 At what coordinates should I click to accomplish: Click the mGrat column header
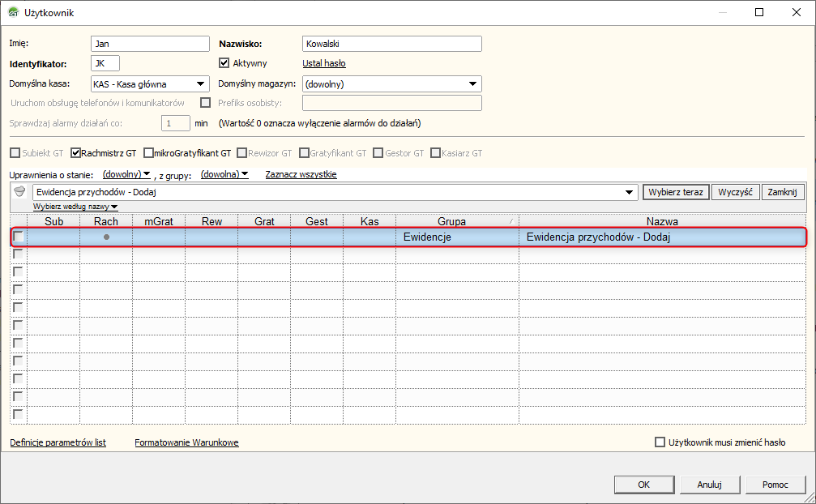click(159, 221)
